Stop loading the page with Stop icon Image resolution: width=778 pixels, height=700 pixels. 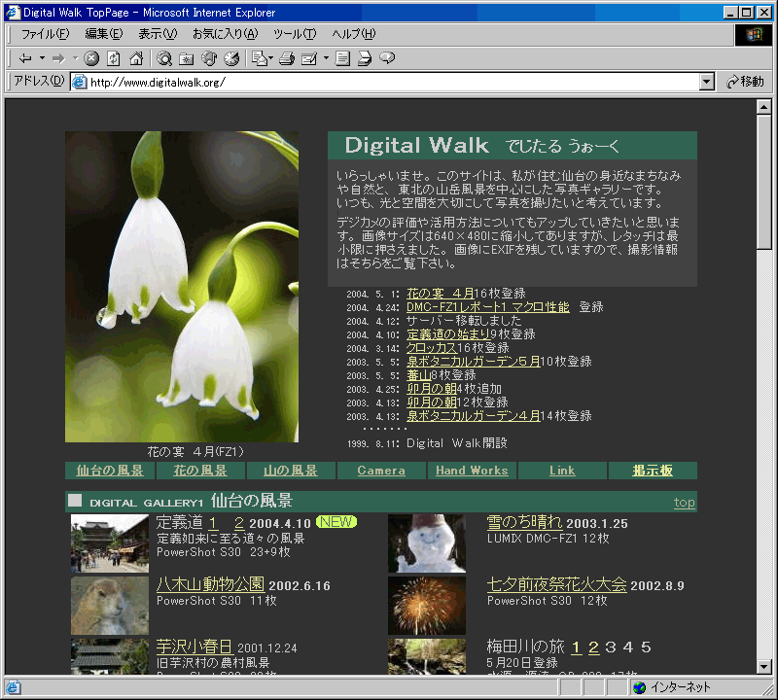click(91, 58)
